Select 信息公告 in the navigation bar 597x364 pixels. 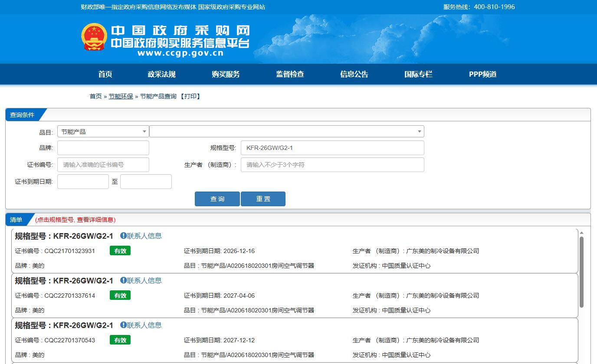pos(354,74)
